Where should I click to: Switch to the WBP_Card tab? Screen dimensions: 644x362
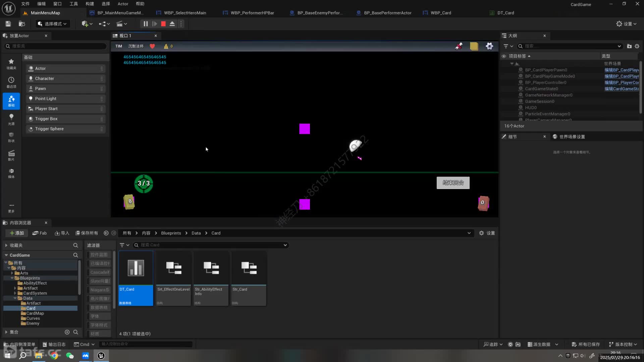(440, 13)
